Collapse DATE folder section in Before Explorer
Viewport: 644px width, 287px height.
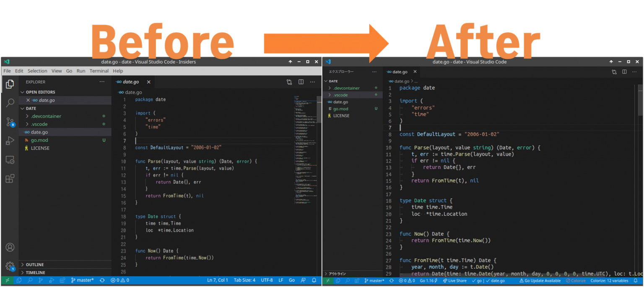pos(65,108)
